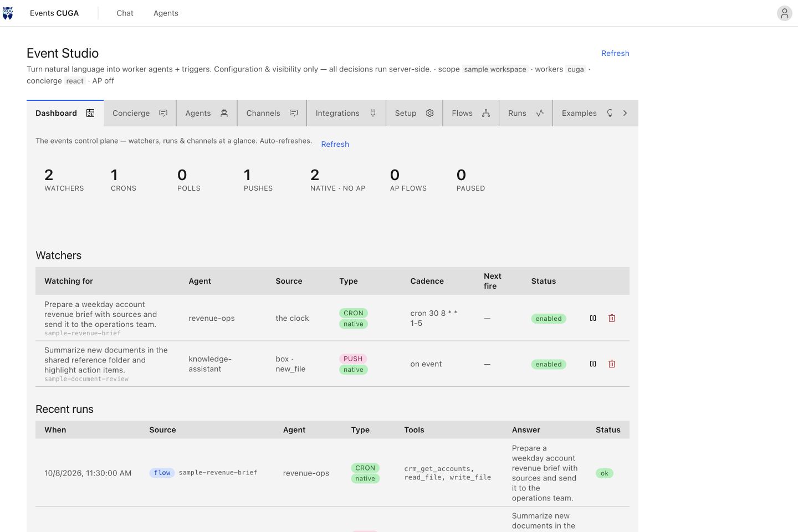Click the CRON badge in Recent runs
This screenshot has height=532, width=798.
coord(365,468)
